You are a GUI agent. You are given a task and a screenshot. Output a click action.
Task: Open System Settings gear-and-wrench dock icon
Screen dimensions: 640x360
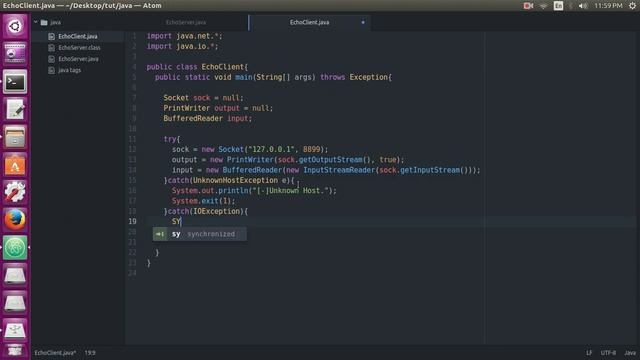15,192
